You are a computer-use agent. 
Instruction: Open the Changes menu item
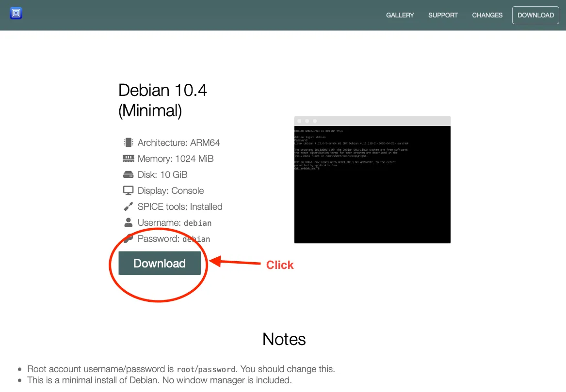487,15
